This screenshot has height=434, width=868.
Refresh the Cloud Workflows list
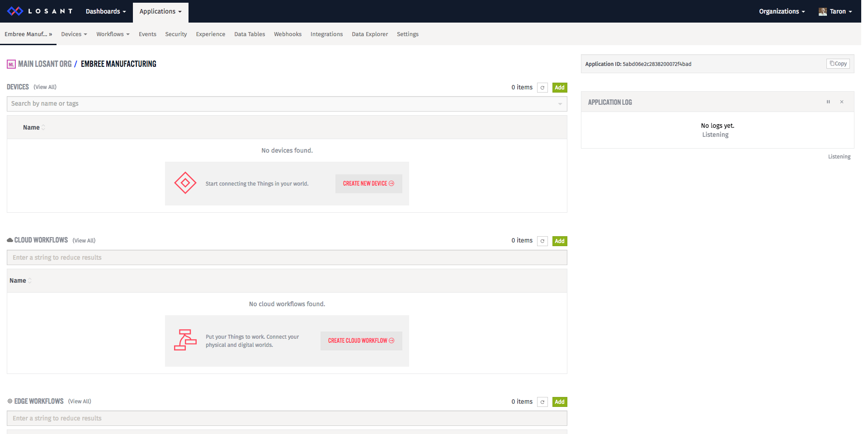pyautogui.click(x=542, y=241)
